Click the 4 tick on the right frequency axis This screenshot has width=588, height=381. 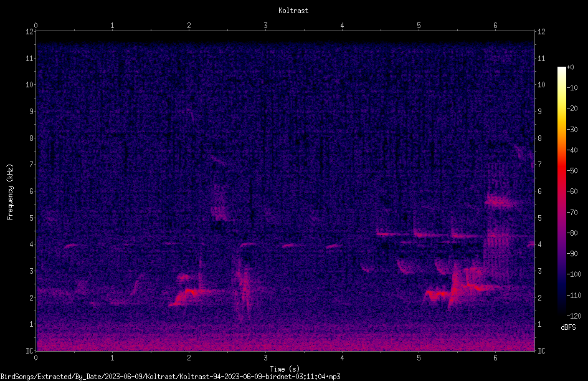point(539,244)
